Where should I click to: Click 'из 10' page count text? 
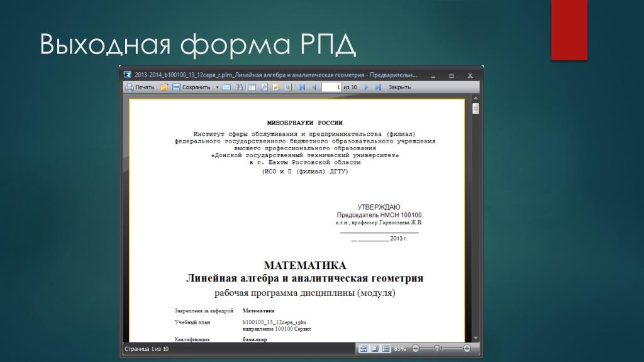[350, 87]
